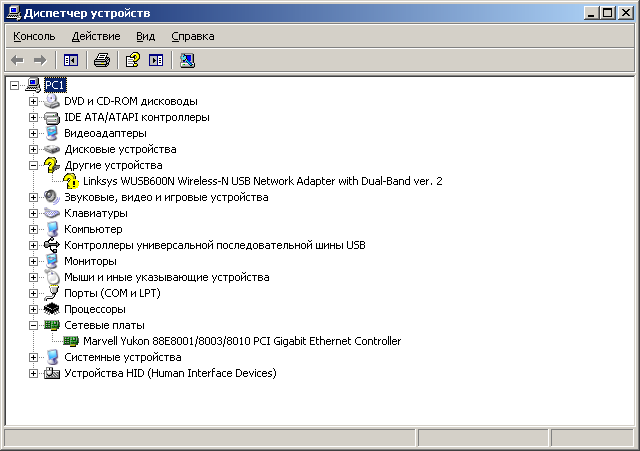This screenshot has height=451, width=640.
Task: Expand the Системные устройства node
Action: coord(33,358)
